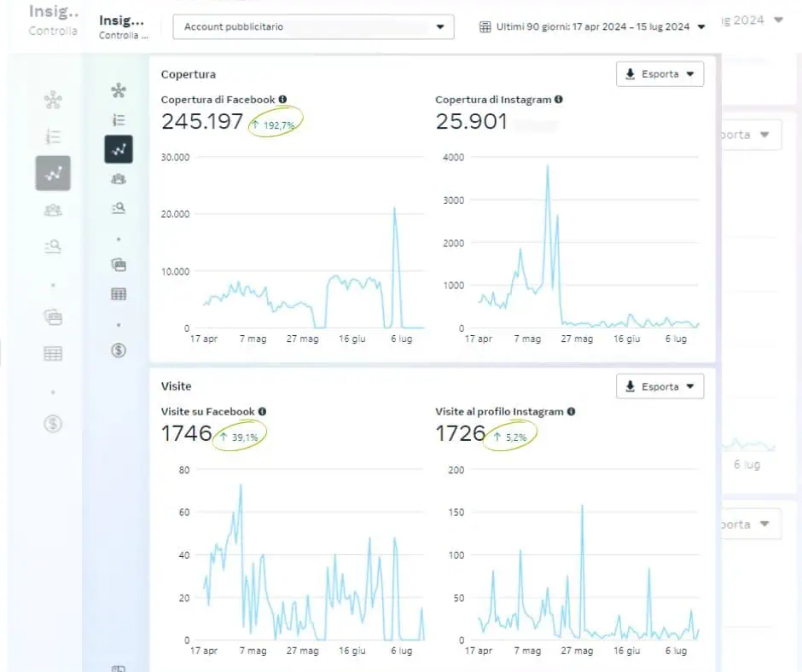Click the Facebook visits value 1746
The height and width of the screenshot is (672, 802).
[x=186, y=434]
